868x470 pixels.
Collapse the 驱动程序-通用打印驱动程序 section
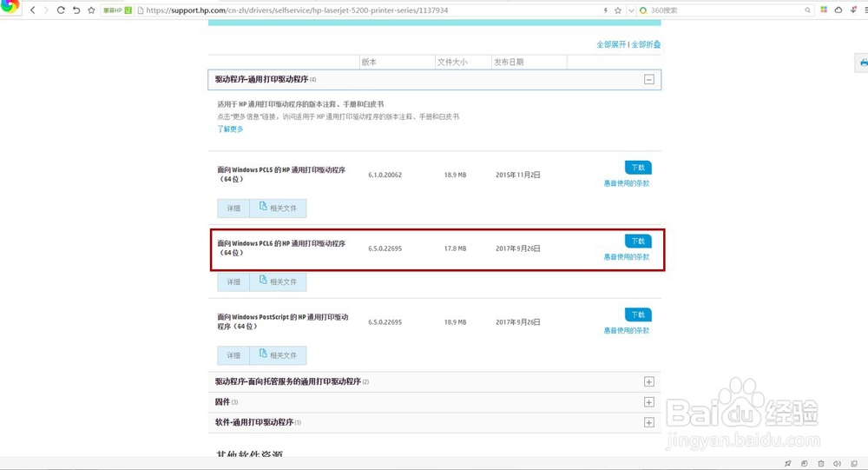point(648,79)
